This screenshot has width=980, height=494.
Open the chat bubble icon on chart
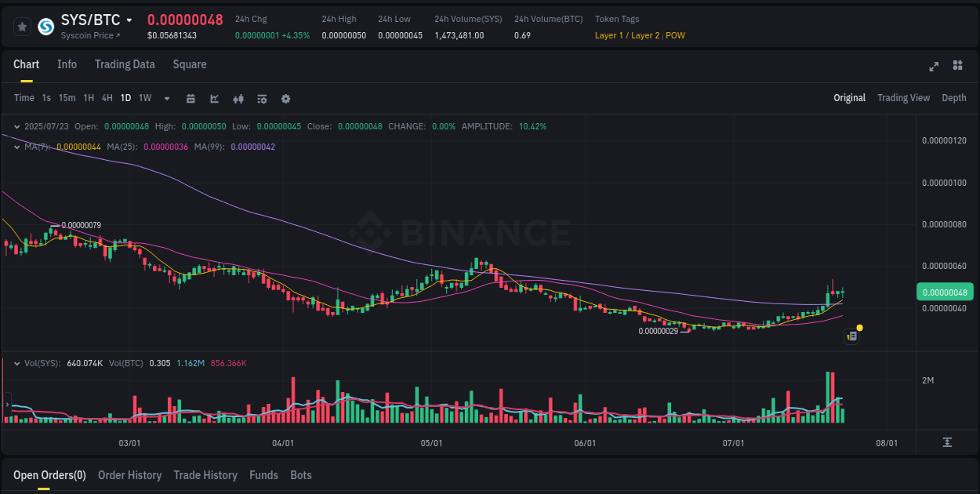[x=852, y=336]
